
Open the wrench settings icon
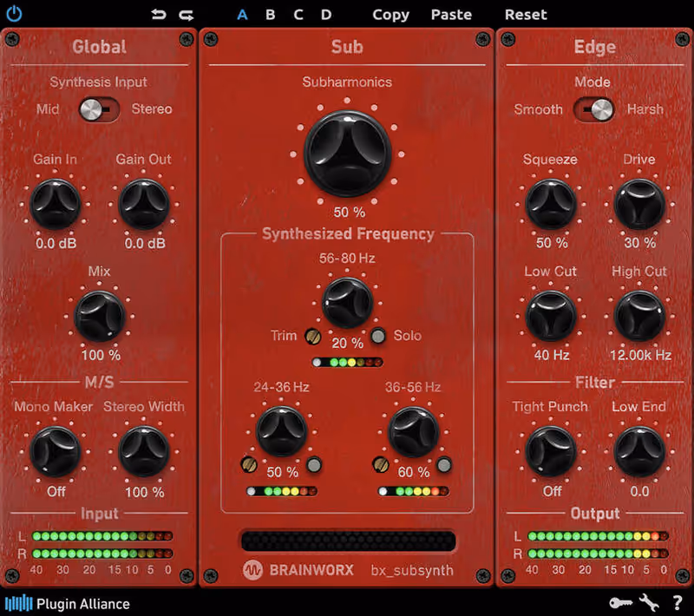(649, 602)
